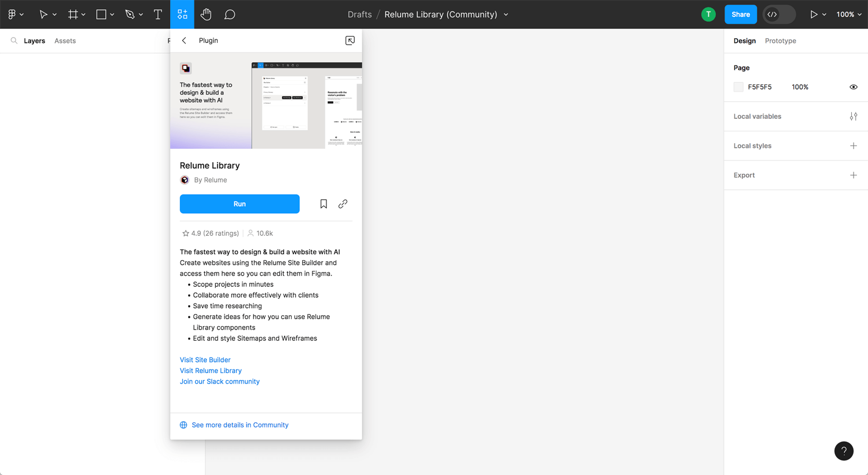Select the Frame tool
This screenshot has height=475, width=868.
click(73, 14)
